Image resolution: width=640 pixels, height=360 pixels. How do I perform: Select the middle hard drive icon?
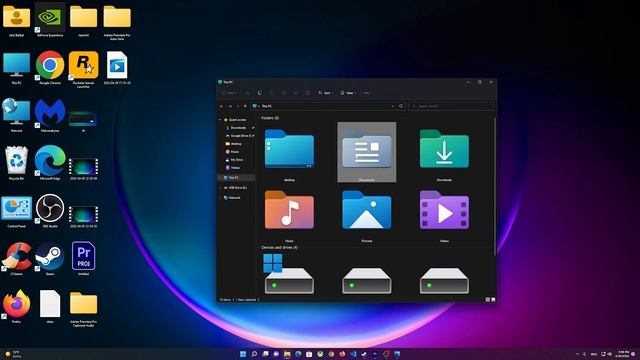pos(367,280)
